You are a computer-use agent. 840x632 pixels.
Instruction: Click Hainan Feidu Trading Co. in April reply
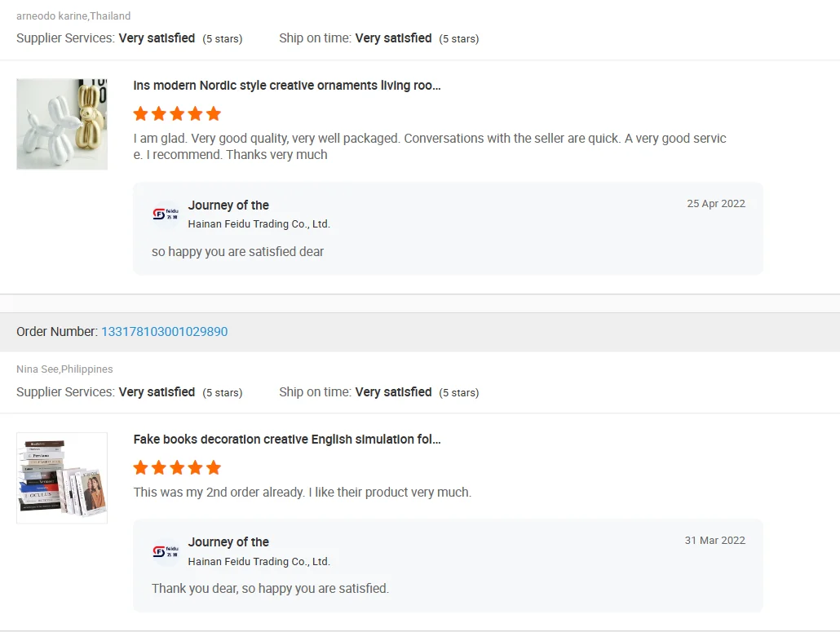point(259,224)
